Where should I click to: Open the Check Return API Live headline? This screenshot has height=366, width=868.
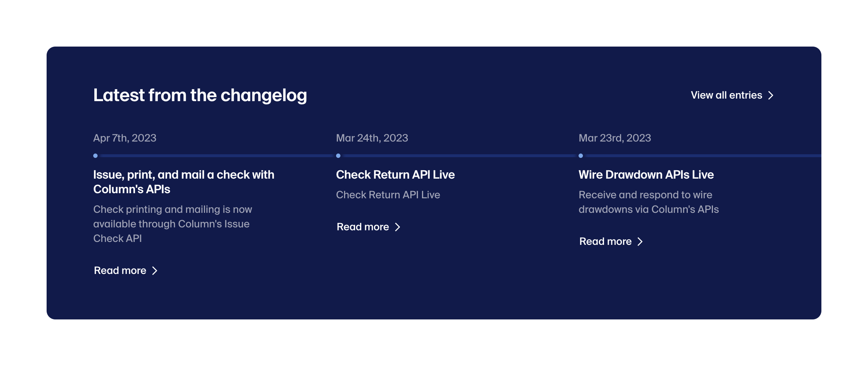[395, 175]
